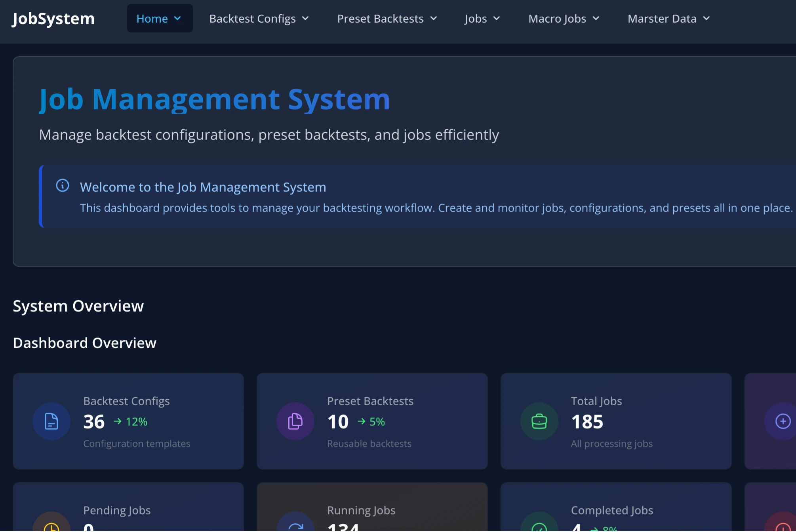Expand the Marster Data chevron
Viewport: 796px width, 532px height.
pos(706,19)
